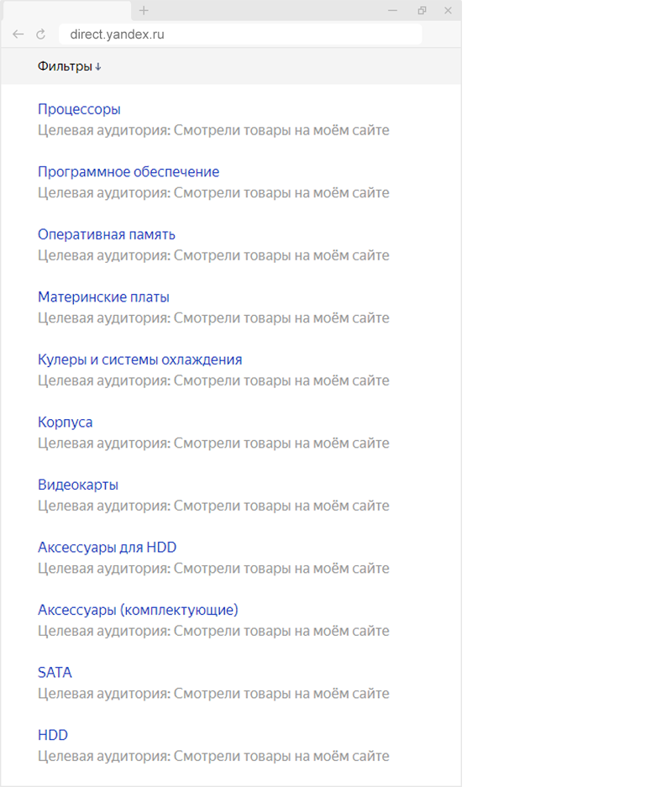Open the Процессоры filter link
672x787 pixels.
click(79, 109)
